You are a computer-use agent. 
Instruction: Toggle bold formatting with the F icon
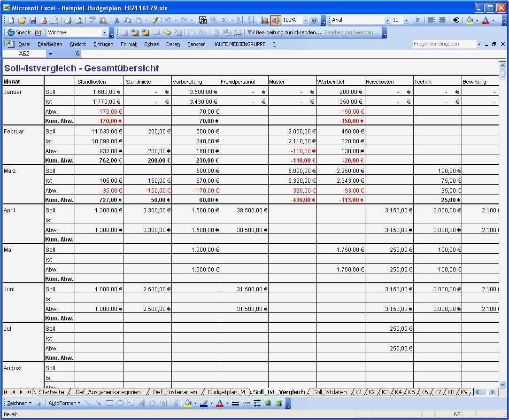417,20
